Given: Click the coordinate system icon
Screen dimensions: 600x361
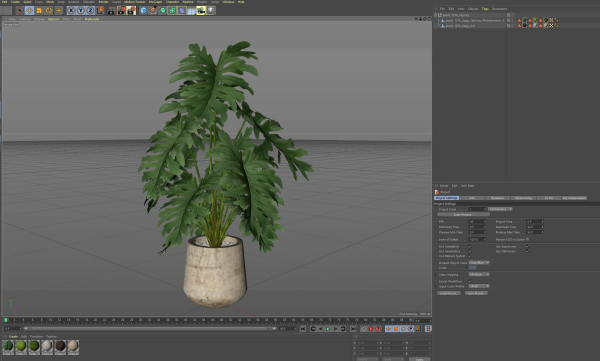Looking at the screenshot, I should click(100, 11).
